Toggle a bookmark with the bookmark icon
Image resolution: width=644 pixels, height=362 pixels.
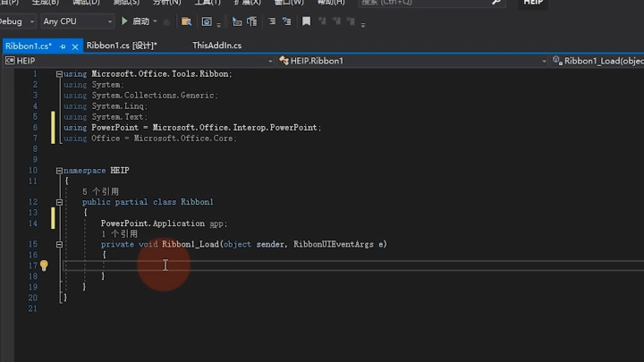[307, 21]
